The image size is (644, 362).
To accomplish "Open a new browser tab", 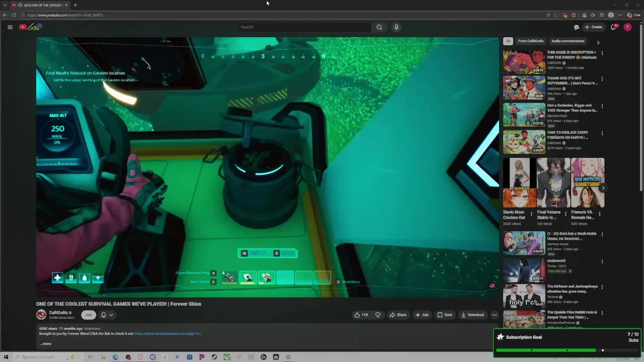I will tap(75, 5).
